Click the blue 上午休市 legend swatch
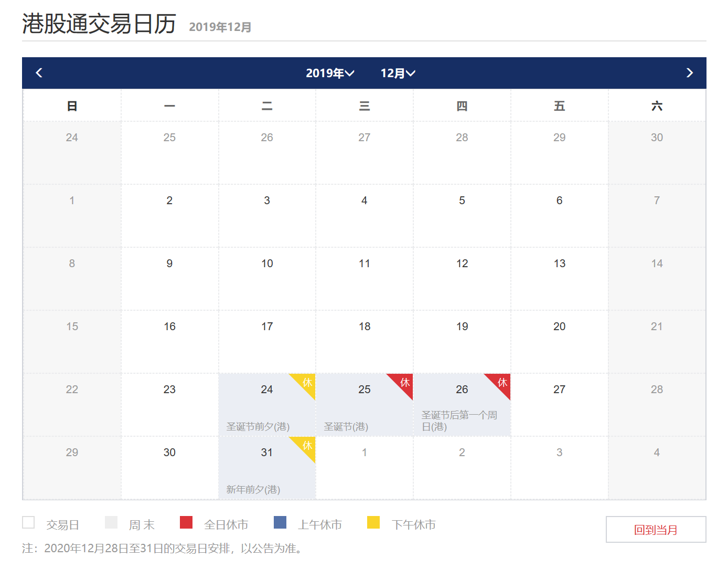 280,522
